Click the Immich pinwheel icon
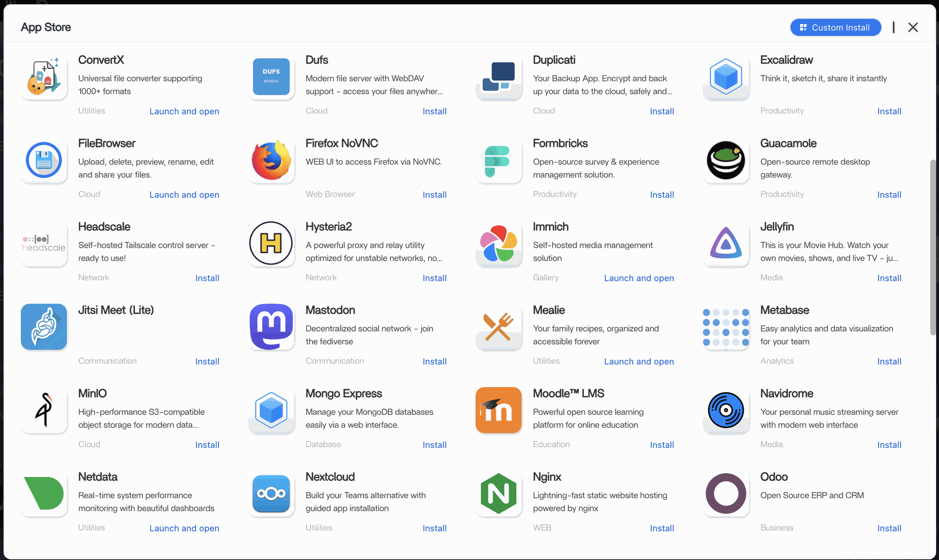 498,243
